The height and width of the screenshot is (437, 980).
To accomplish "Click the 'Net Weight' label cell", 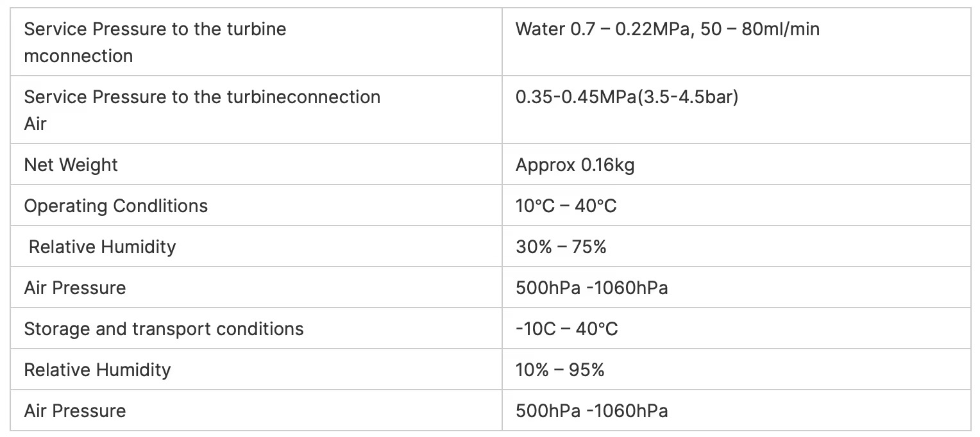I will [x=71, y=165].
